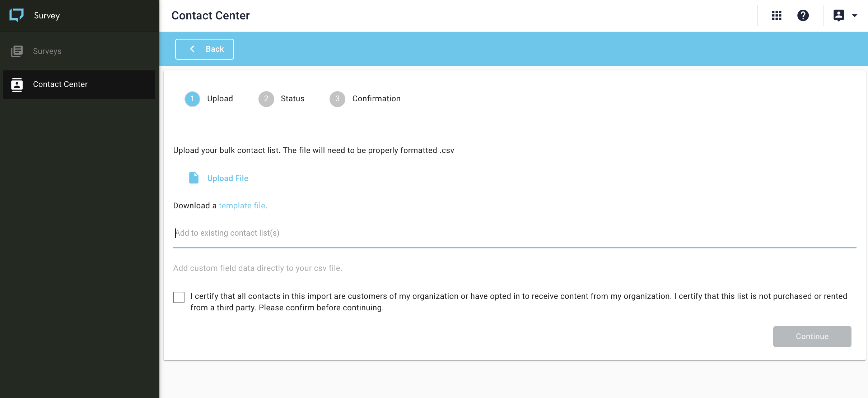This screenshot has height=398, width=868.
Task: Expand the account dropdown arrow
Action: point(855,15)
